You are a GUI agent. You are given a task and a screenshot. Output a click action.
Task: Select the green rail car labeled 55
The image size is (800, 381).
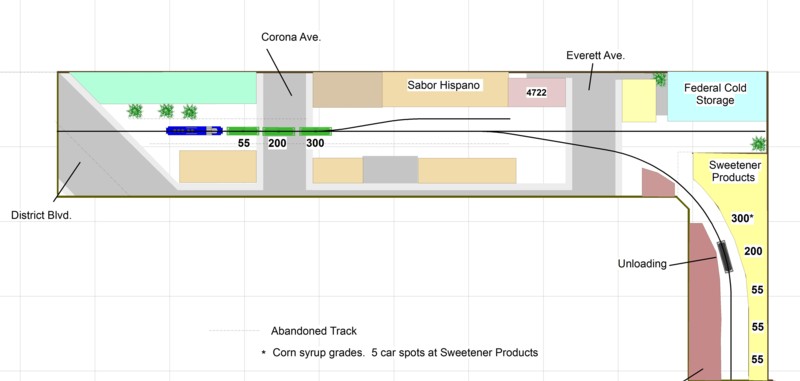coord(243,131)
